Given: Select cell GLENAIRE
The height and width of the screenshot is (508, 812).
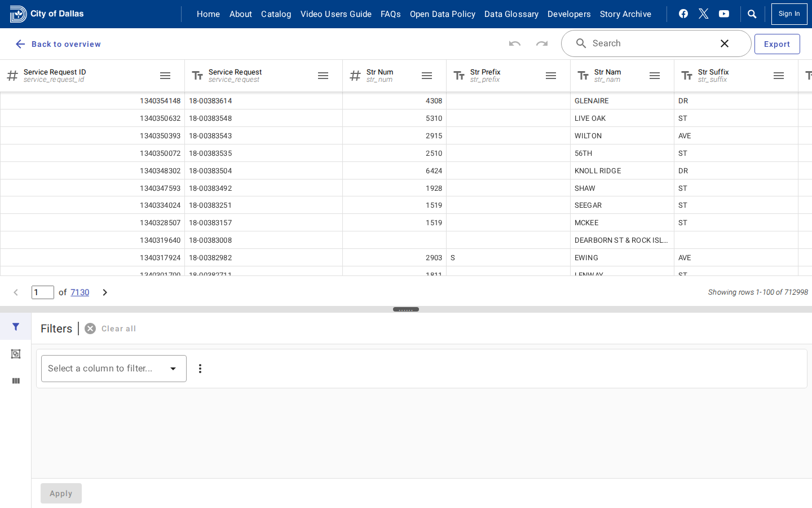Looking at the screenshot, I should [622, 101].
